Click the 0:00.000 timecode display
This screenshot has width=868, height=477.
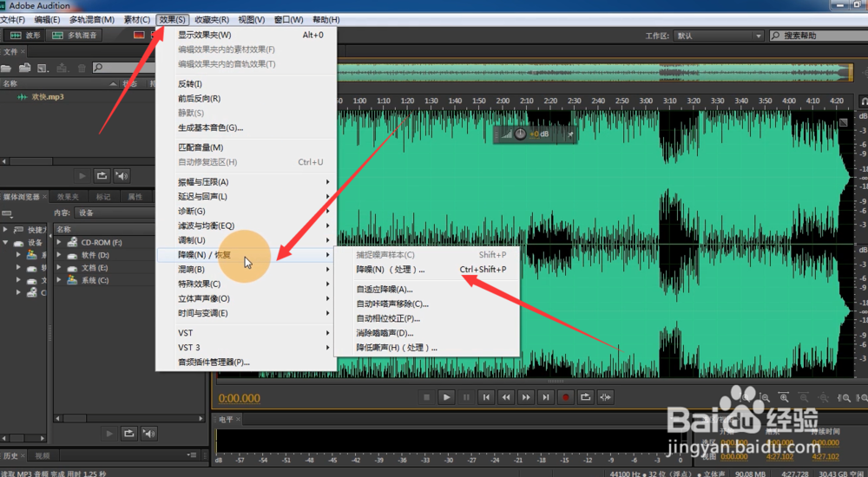[240, 398]
